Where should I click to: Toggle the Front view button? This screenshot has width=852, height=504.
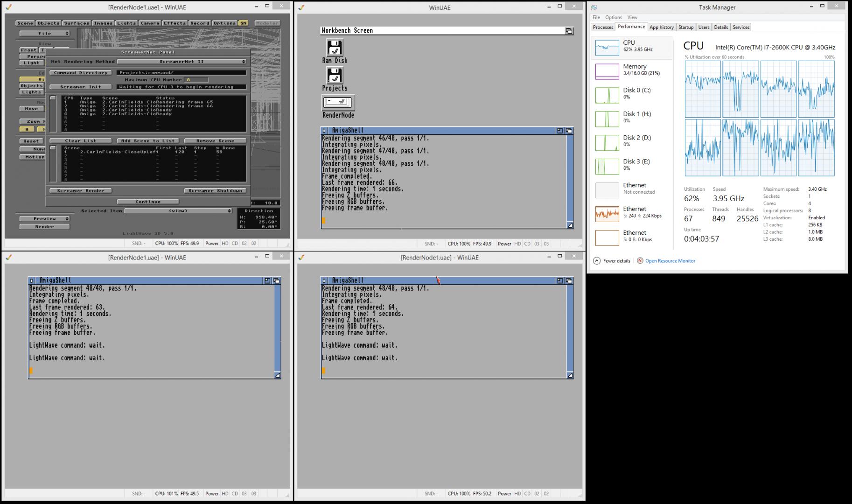(x=28, y=50)
